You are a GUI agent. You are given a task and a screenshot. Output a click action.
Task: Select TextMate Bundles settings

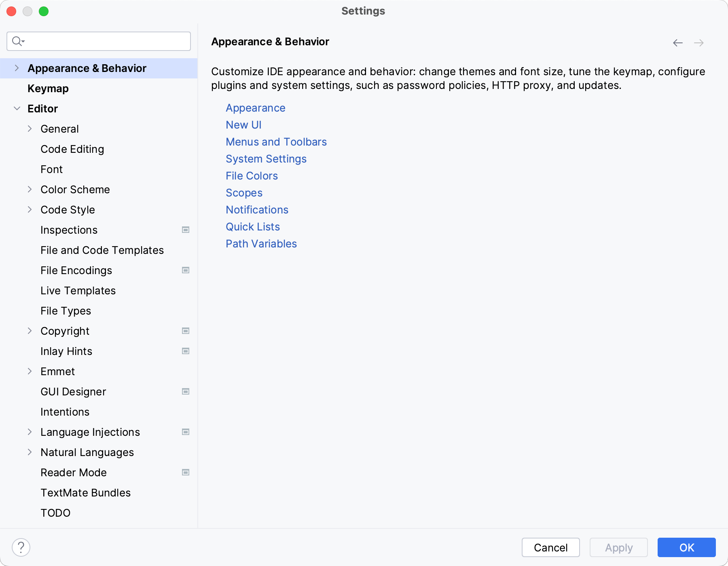click(x=99, y=493)
